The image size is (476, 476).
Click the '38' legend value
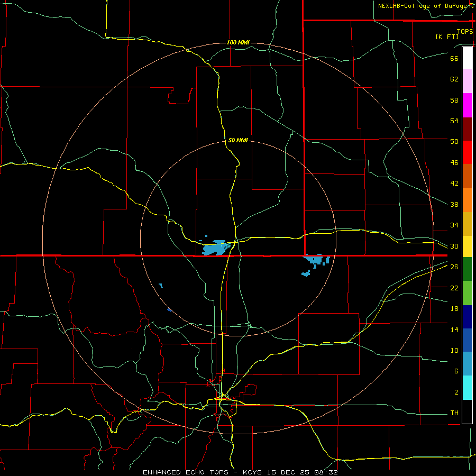pos(454,205)
